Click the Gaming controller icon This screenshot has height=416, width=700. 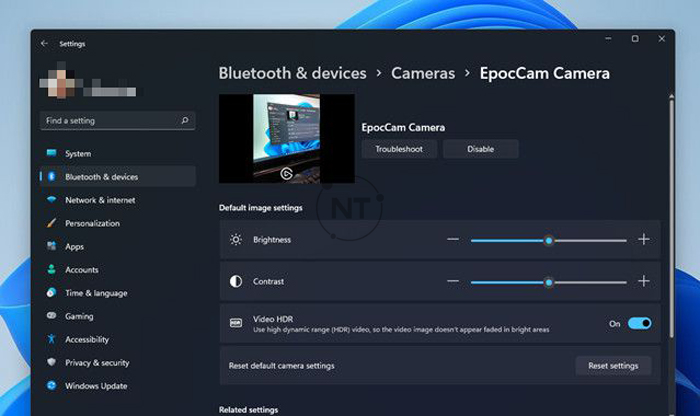click(x=51, y=316)
